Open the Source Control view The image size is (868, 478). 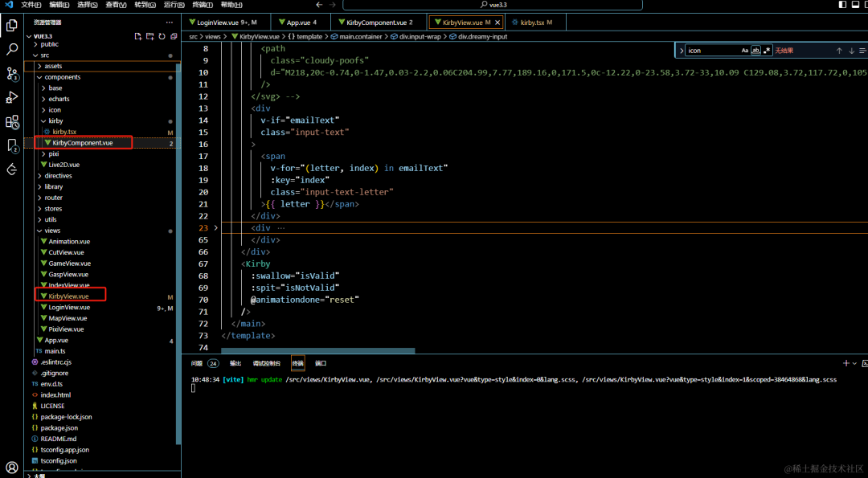tap(11, 74)
